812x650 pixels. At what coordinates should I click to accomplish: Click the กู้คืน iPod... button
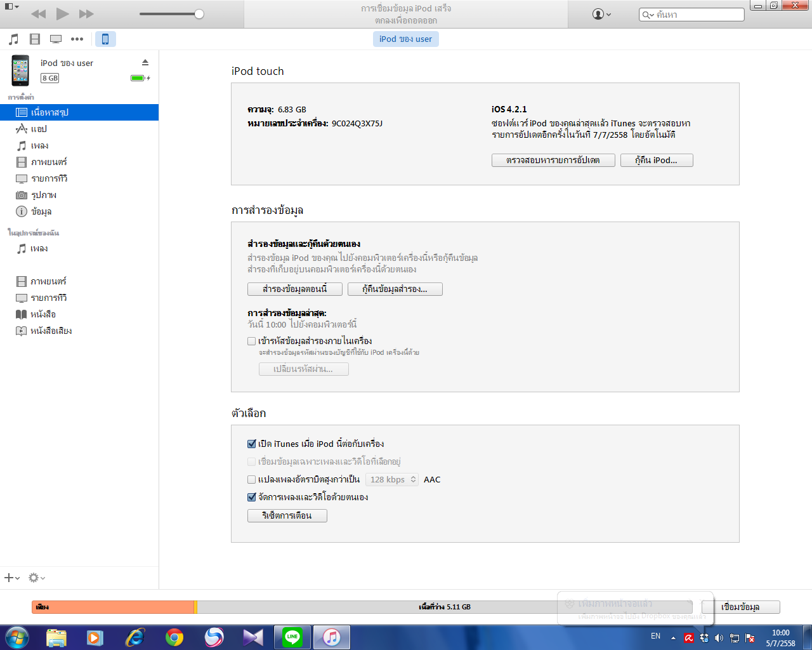pyautogui.click(x=657, y=160)
